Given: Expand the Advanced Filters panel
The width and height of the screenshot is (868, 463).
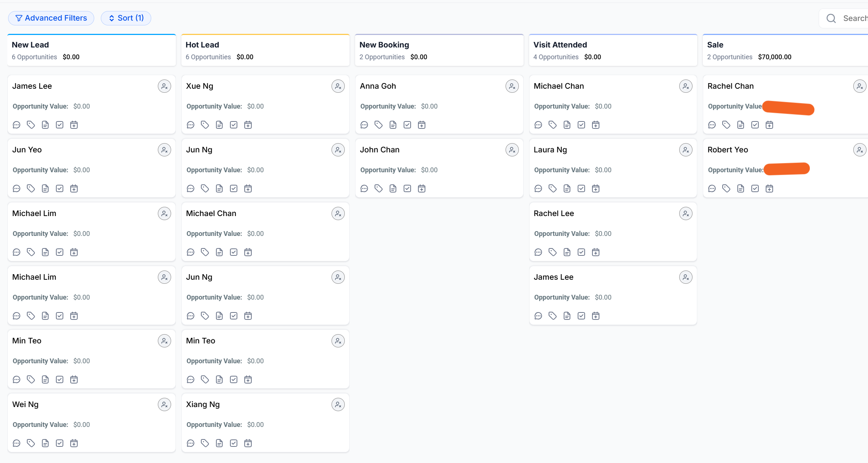Looking at the screenshot, I should pos(51,18).
